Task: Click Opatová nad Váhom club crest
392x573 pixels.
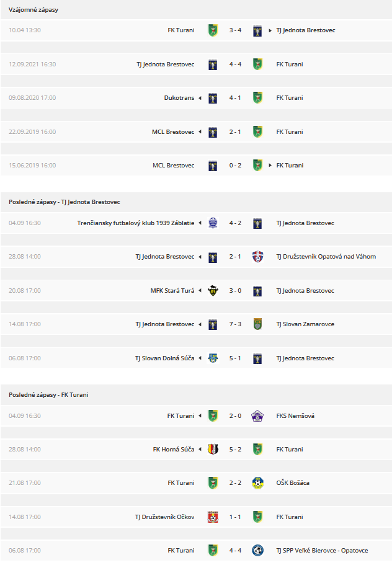Action: click(258, 257)
